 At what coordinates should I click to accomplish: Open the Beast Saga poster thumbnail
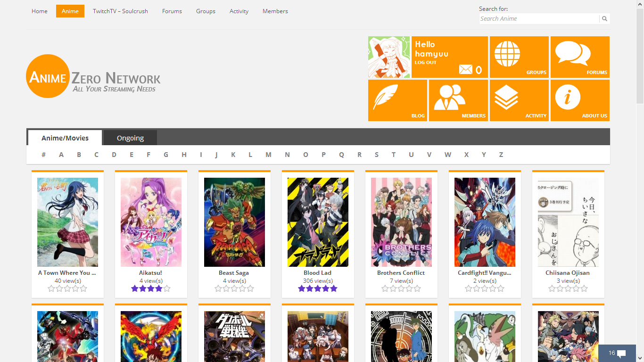(234, 222)
